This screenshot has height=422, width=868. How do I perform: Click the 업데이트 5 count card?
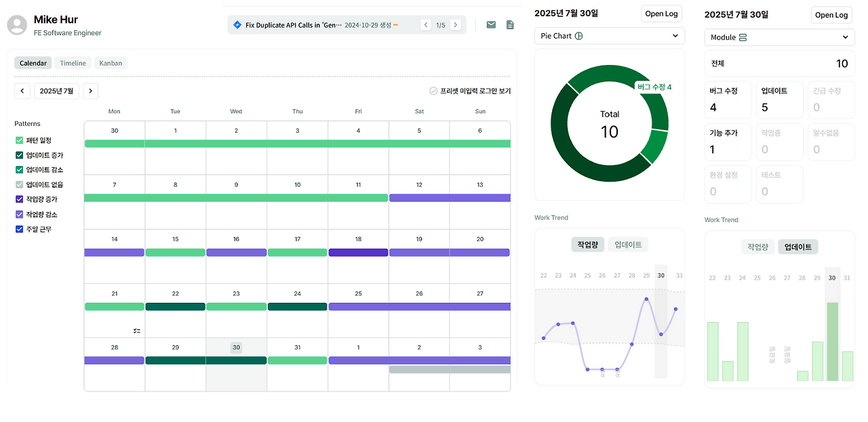tap(779, 100)
